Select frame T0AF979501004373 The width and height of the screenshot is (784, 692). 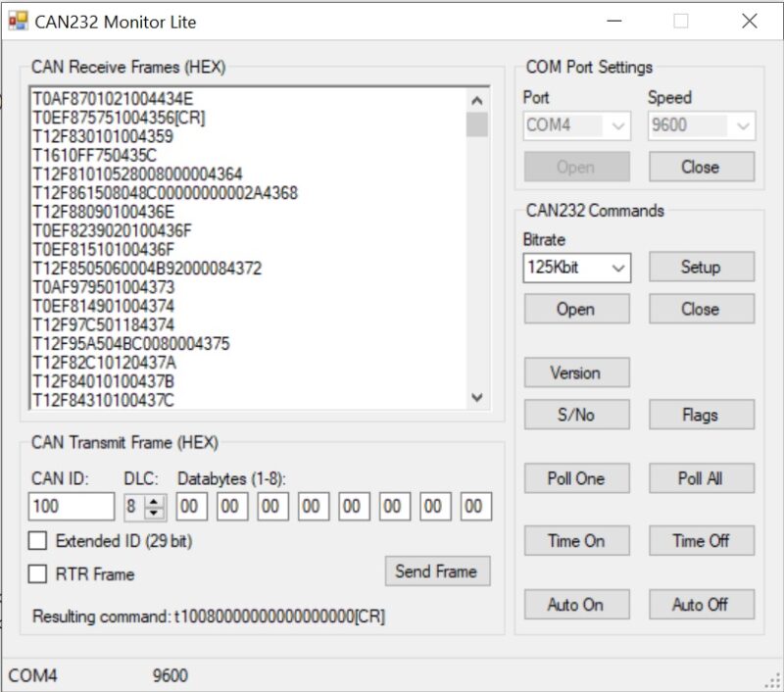[x=104, y=287]
